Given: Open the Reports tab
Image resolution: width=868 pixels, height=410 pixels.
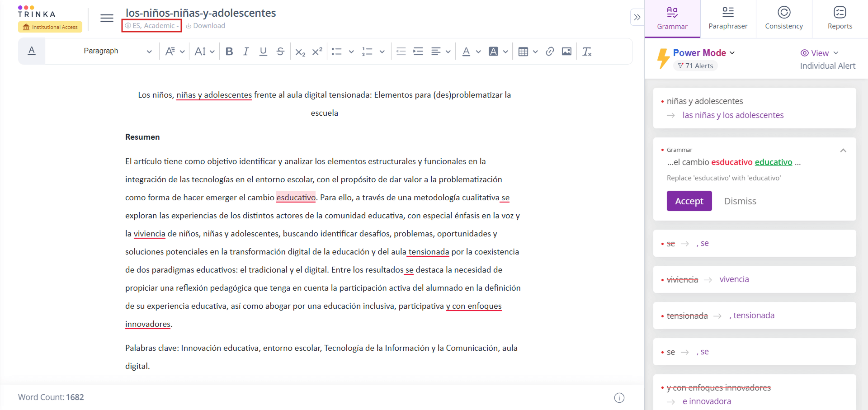Looking at the screenshot, I should click(x=840, y=19).
